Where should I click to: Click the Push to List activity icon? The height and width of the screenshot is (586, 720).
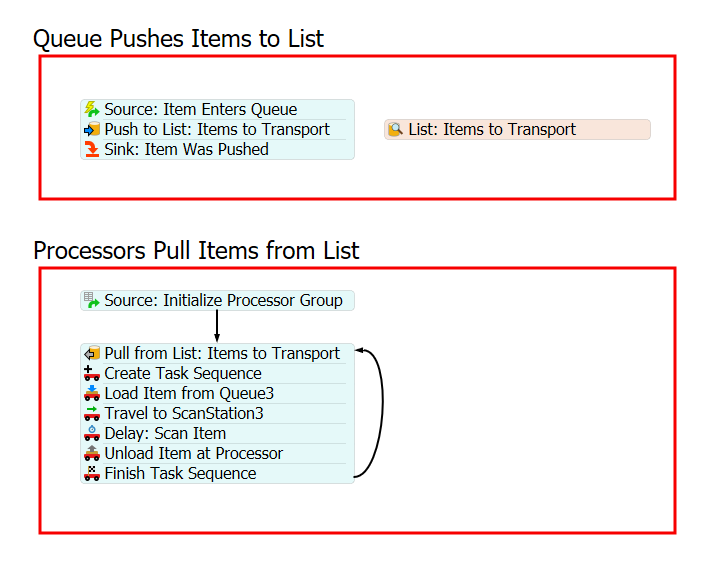pyautogui.click(x=92, y=130)
